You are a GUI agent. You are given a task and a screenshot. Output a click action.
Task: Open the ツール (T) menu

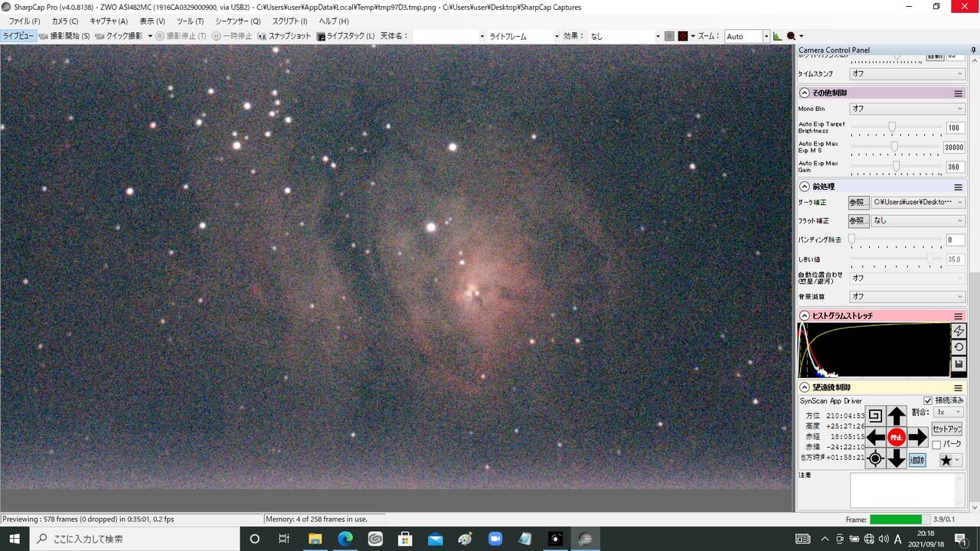(x=190, y=21)
